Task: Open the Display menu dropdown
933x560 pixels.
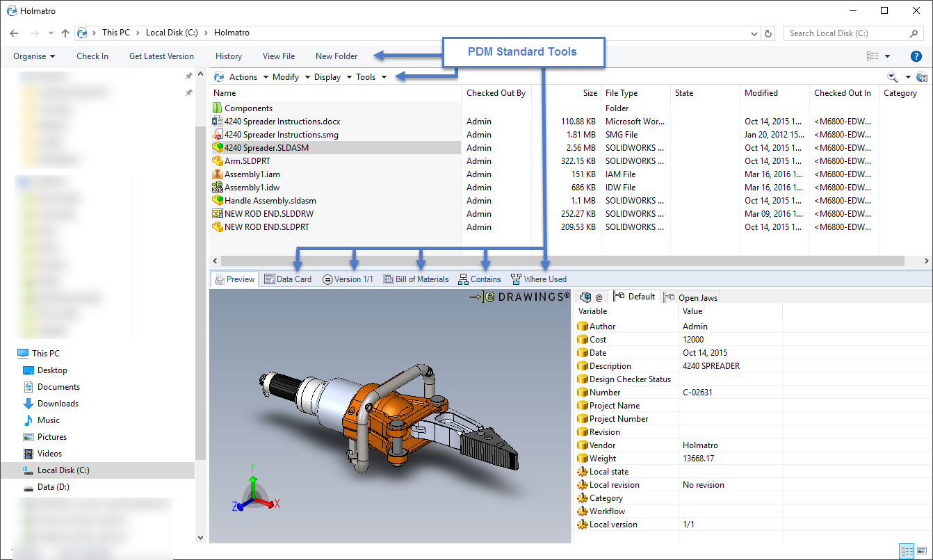Action: [332, 77]
